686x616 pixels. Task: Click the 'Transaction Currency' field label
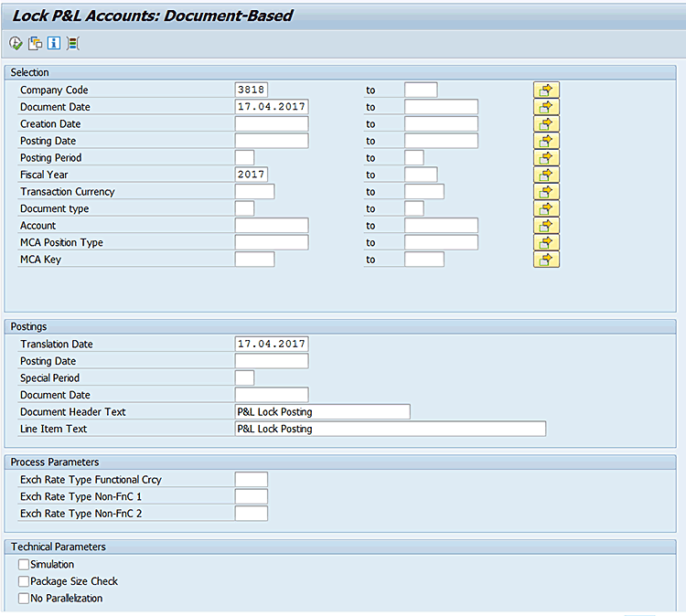point(68,192)
